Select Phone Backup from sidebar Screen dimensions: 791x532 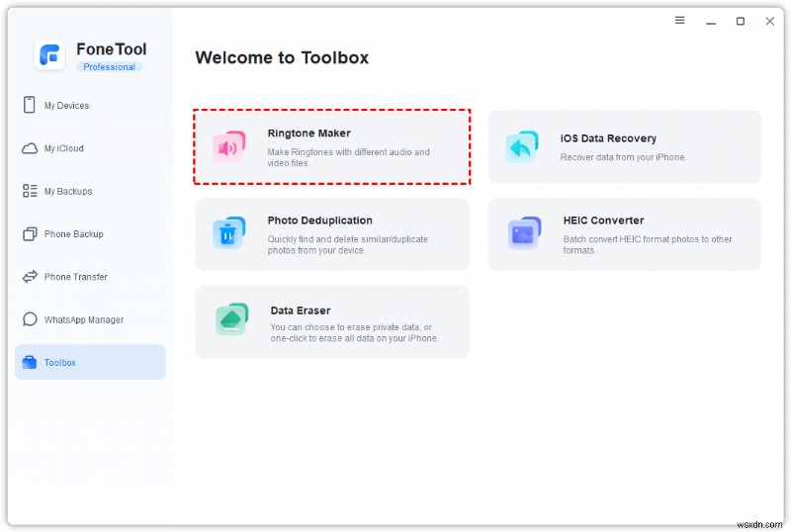point(90,234)
